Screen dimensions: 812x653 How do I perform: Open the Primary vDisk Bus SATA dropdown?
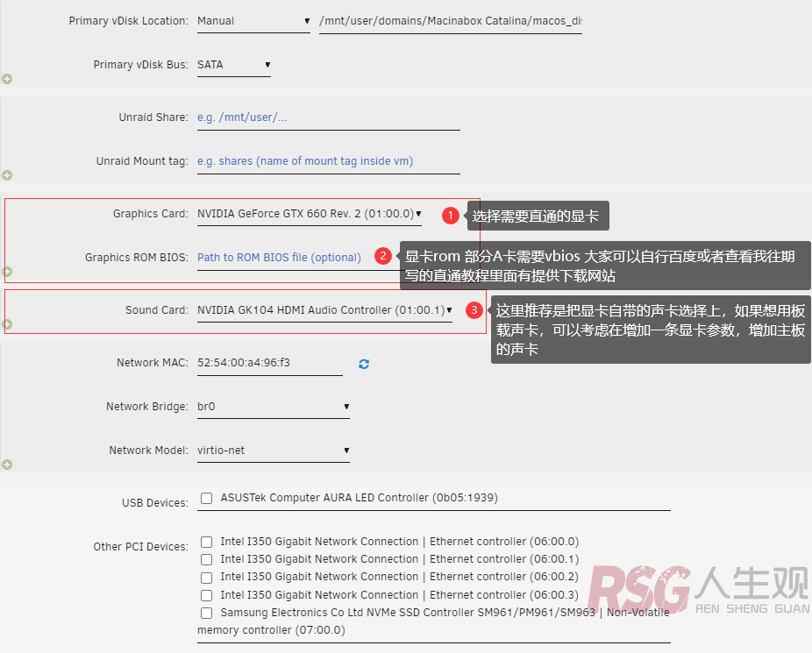[x=234, y=65]
